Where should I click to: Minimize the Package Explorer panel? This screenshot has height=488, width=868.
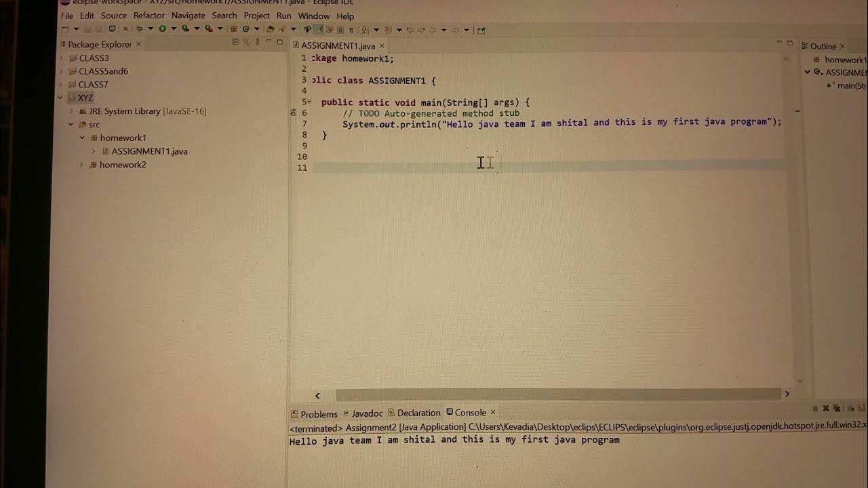coord(269,42)
